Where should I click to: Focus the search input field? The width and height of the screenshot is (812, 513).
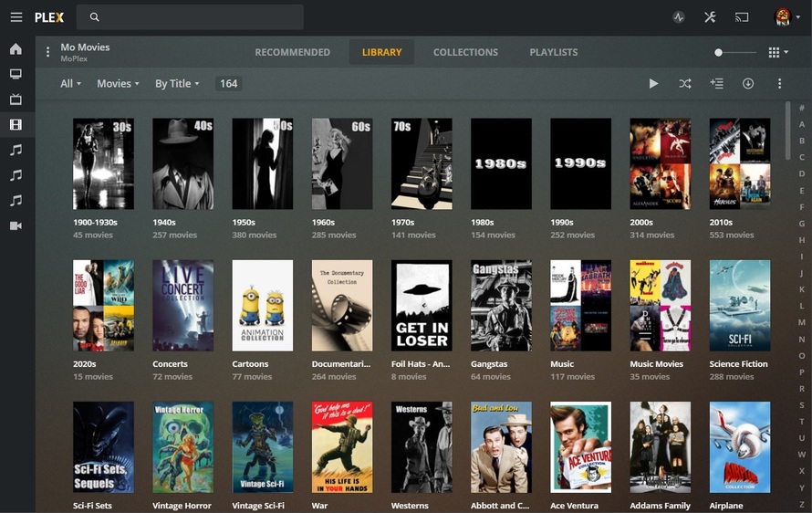click(x=190, y=17)
